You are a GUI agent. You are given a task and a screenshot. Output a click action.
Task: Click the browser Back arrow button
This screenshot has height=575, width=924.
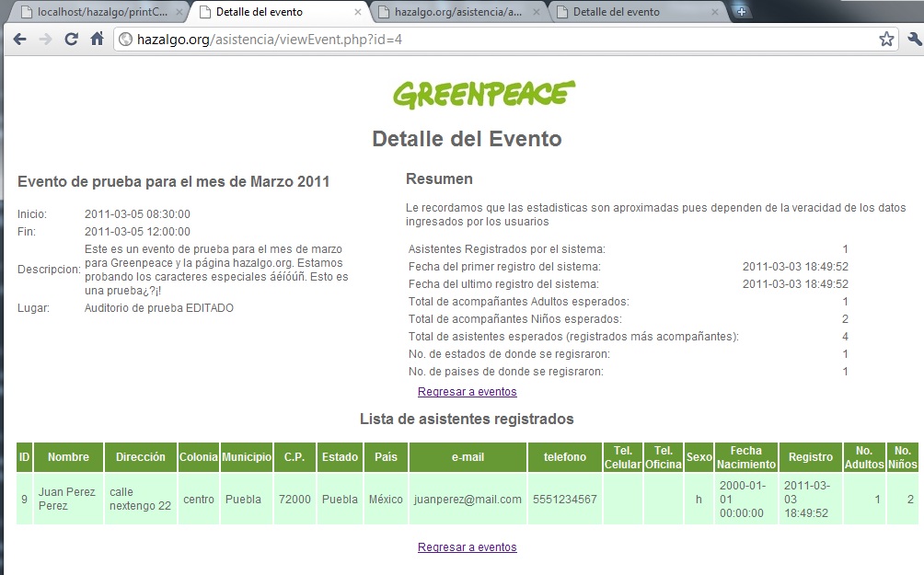[x=19, y=40]
